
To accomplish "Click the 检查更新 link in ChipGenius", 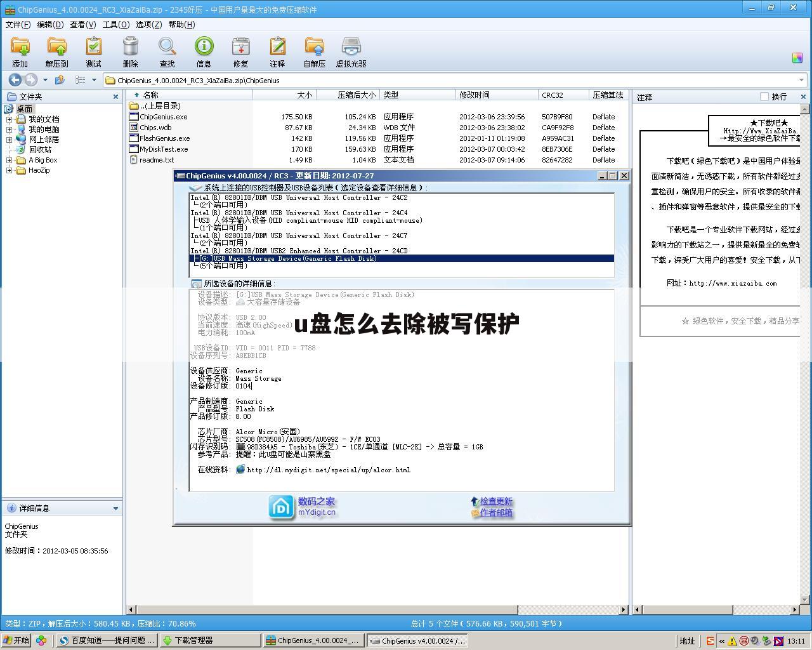I will coord(495,501).
